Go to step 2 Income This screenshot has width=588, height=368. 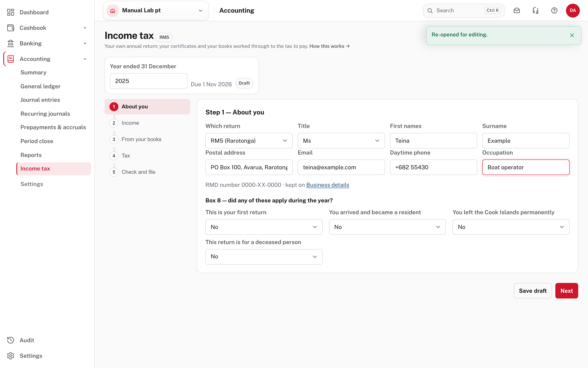[147, 123]
